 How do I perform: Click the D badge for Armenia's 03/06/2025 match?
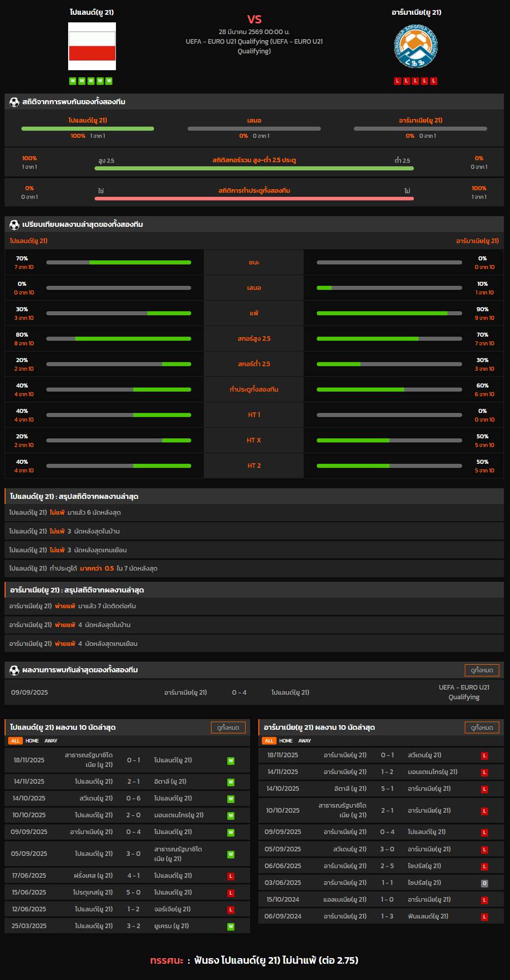point(485,883)
